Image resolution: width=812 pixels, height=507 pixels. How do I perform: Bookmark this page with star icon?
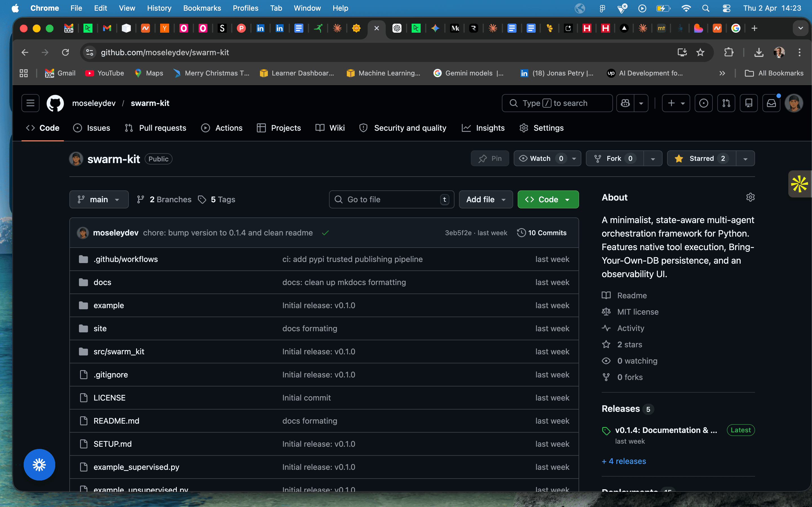(x=700, y=52)
